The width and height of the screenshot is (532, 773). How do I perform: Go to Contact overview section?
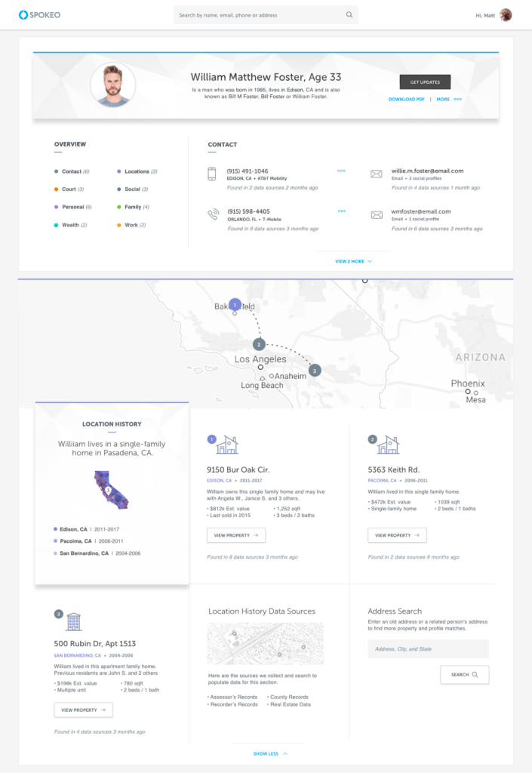coord(72,171)
